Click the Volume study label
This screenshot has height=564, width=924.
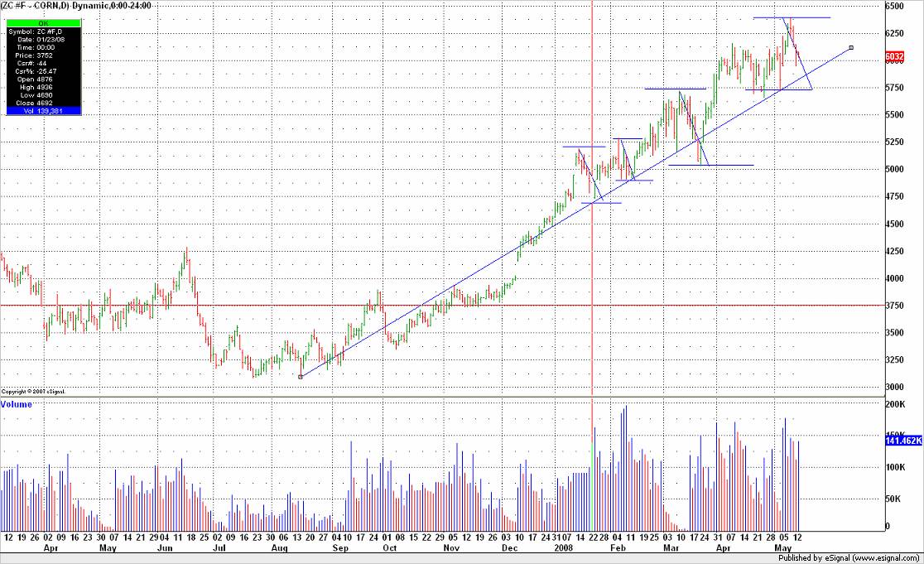click(x=17, y=404)
